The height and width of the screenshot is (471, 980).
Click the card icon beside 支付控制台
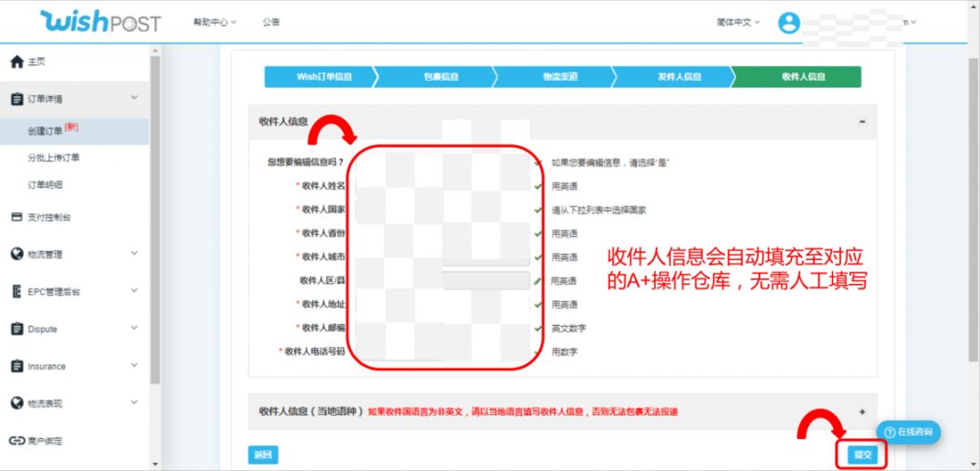tap(17, 218)
